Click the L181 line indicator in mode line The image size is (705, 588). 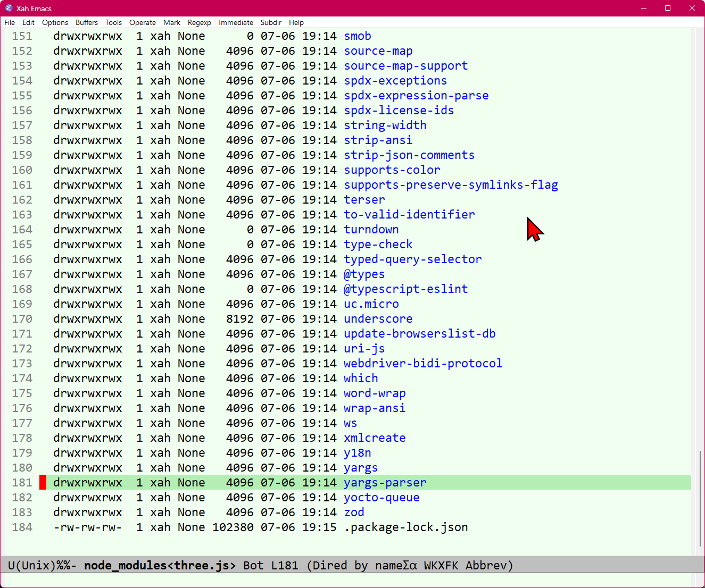(285, 565)
